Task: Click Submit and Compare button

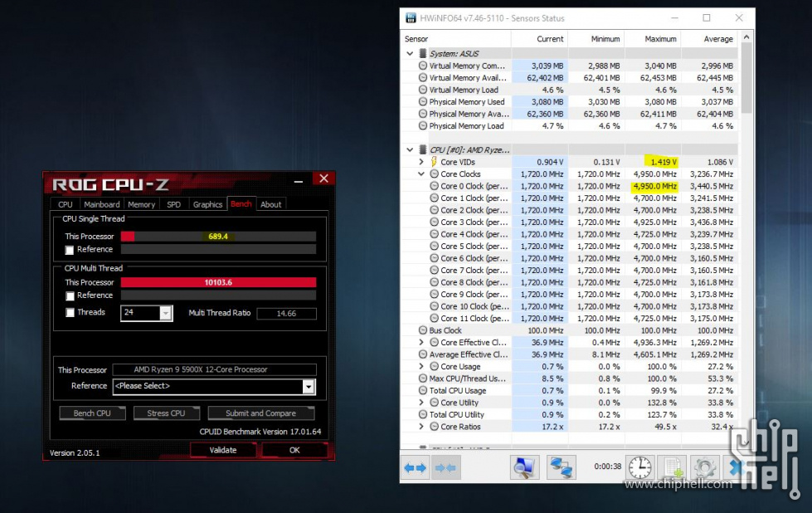Action: coord(261,413)
